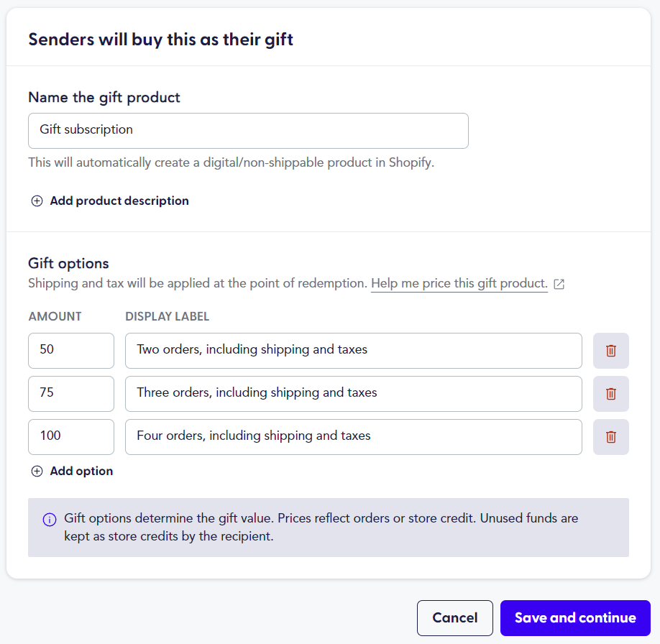
Task: Edit the Three orders display label
Action: pyautogui.click(x=354, y=394)
